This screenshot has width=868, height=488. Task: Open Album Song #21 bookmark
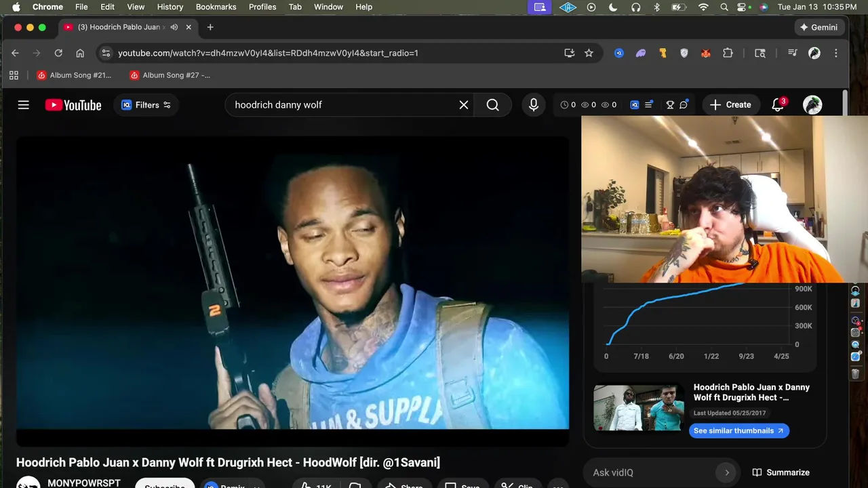(75, 75)
